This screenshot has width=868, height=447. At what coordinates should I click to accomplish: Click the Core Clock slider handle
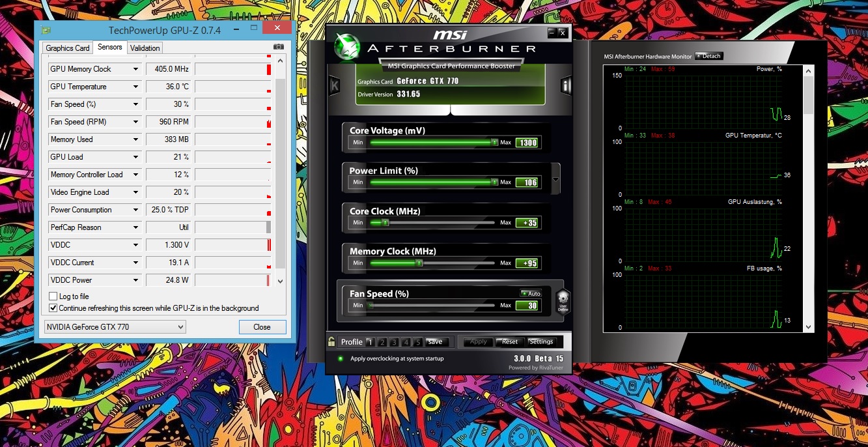(x=385, y=223)
